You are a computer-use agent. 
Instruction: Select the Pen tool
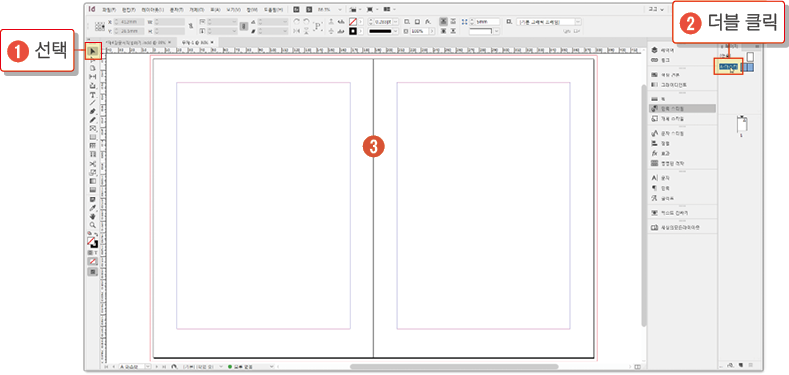(x=93, y=110)
